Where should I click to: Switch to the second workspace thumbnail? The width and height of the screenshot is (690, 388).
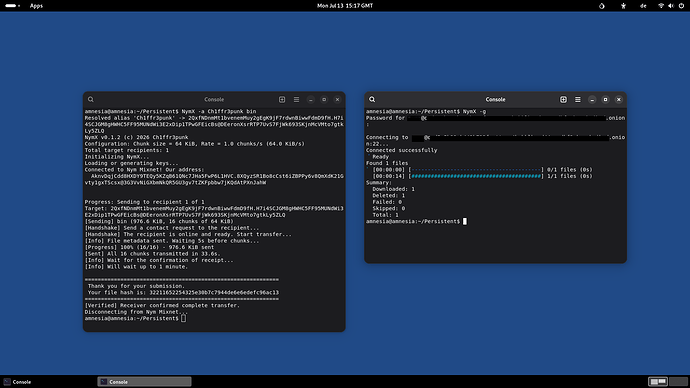pos(678,381)
